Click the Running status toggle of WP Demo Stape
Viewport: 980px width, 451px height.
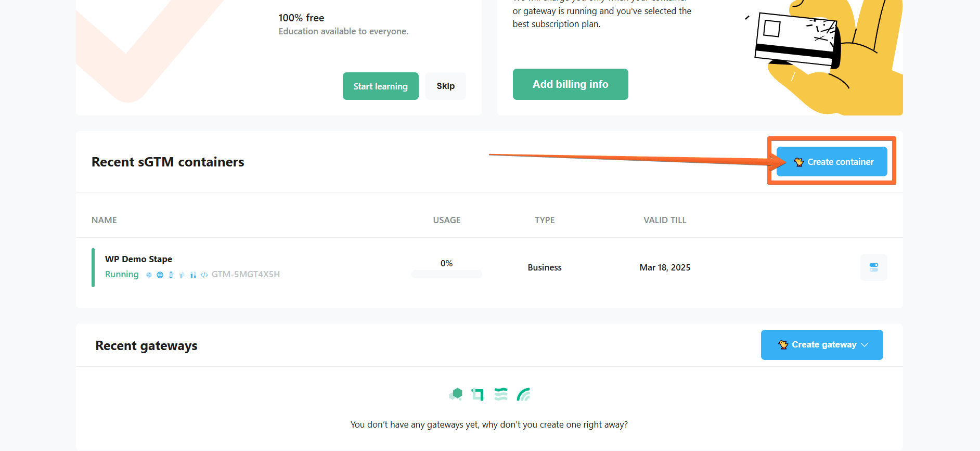coord(121,274)
